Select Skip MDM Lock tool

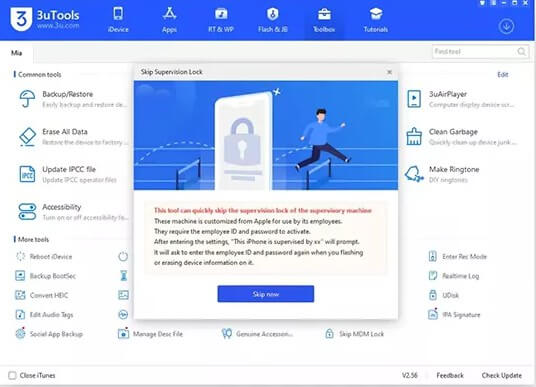pyautogui.click(x=354, y=334)
